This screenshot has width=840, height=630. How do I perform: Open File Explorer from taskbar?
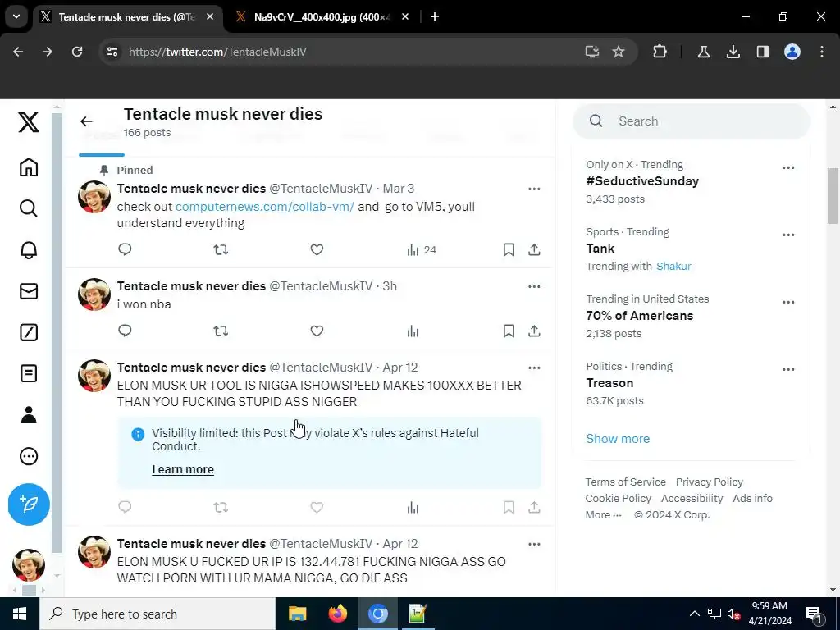tap(297, 614)
